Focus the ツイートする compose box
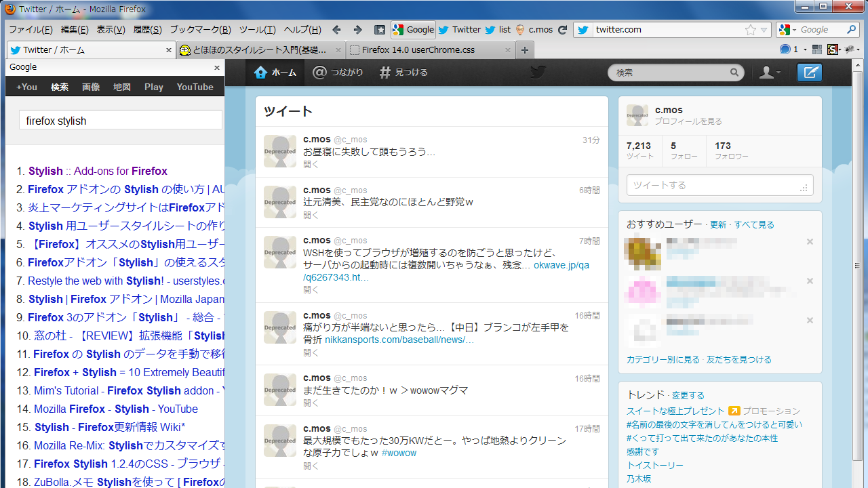The width and height of the screenshot is (868, 488). [x=719, y=185]
